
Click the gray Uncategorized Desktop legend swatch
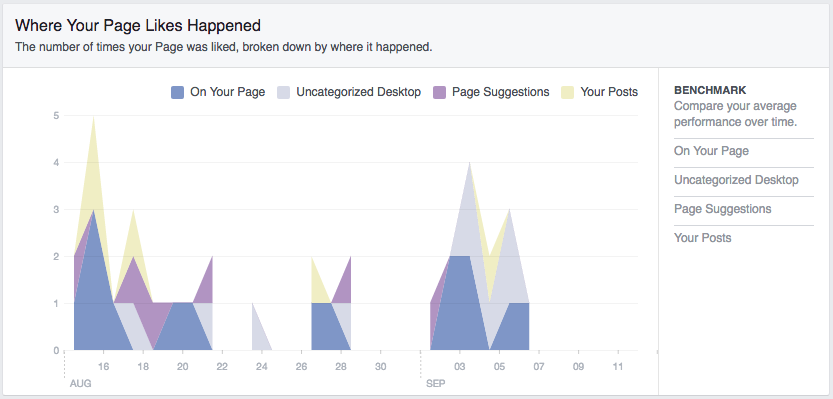pyautogui.click(x=283, y=92)
